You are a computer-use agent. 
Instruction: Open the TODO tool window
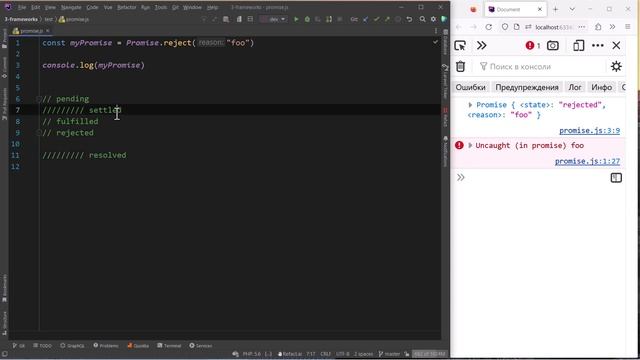click(x=42, y=346)
